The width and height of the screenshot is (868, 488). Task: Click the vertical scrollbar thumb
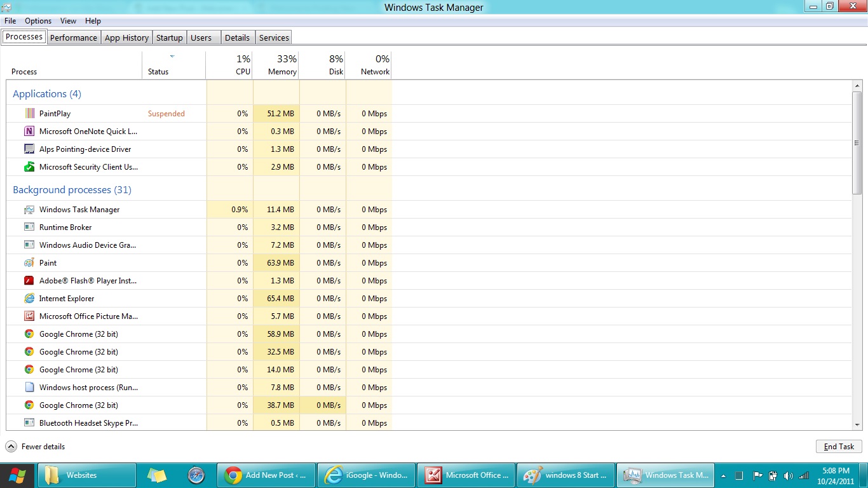click(857, 143)
